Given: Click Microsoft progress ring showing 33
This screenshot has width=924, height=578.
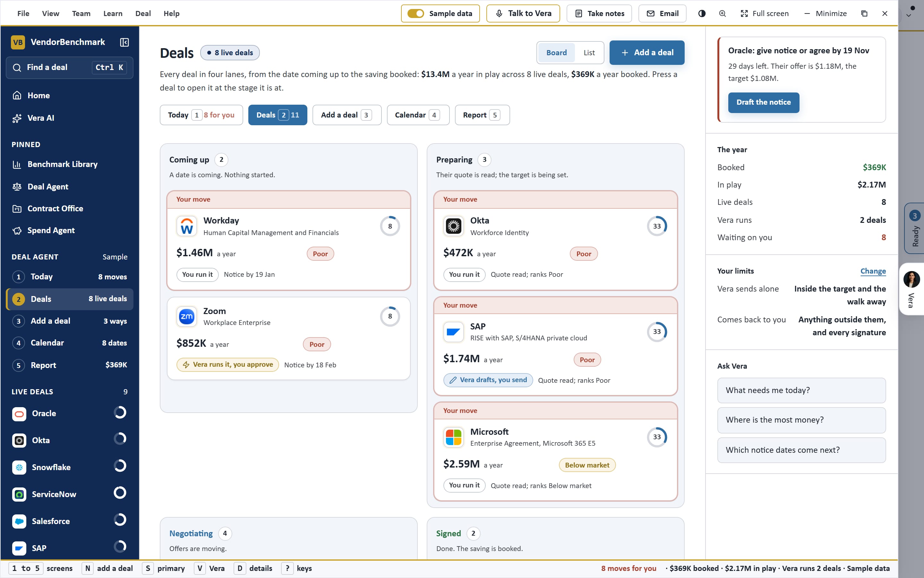Looking at the screenshot, I should (657, 437).
